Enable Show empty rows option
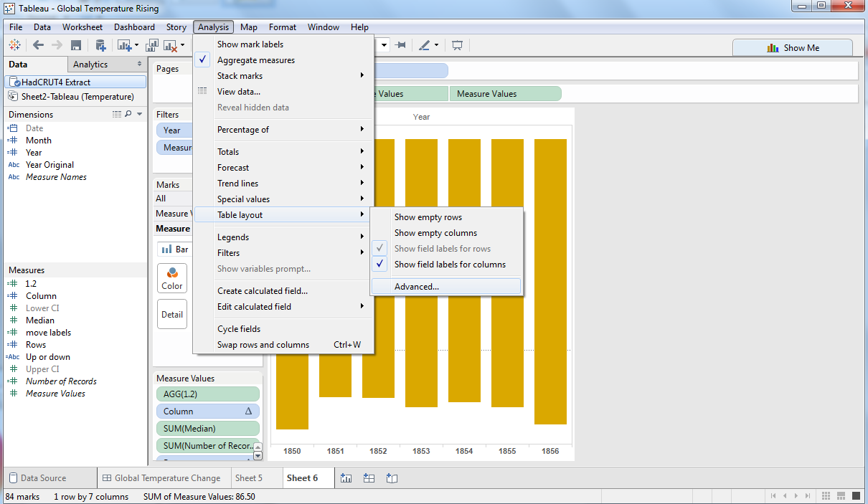The width and height of the screenshot is (868, 504). 428,217
